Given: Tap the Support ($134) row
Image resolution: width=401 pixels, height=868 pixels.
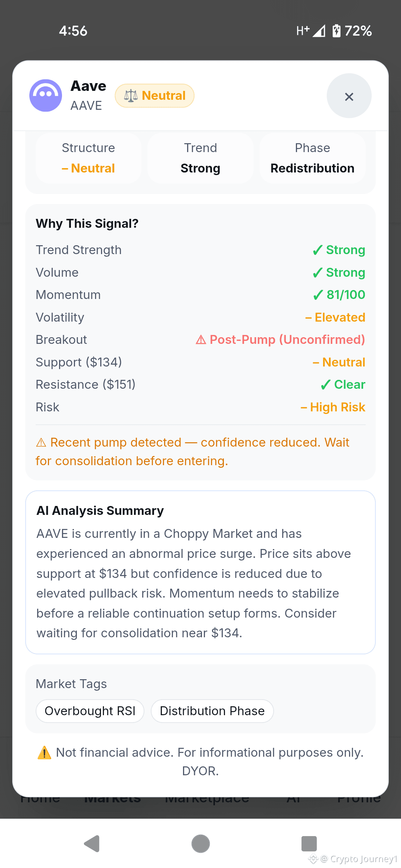Looking at the screenshot, I should point(200,362).
